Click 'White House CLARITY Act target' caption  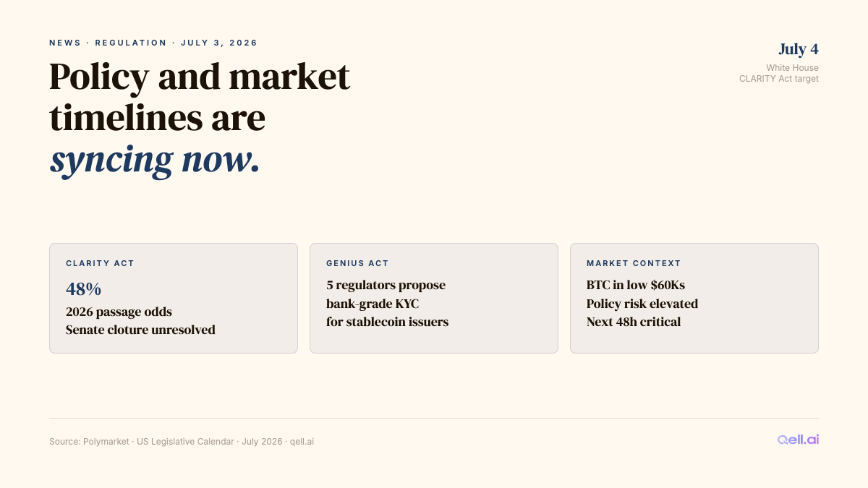point(779,73)
